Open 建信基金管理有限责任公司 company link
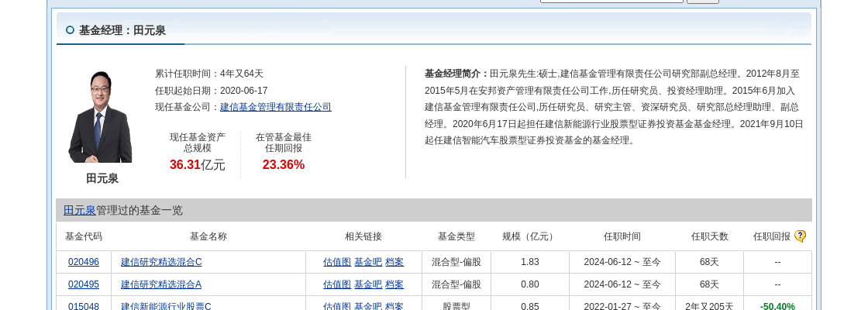Image resolution: width=868 pixels, height=310 pixels. [276, 107]
